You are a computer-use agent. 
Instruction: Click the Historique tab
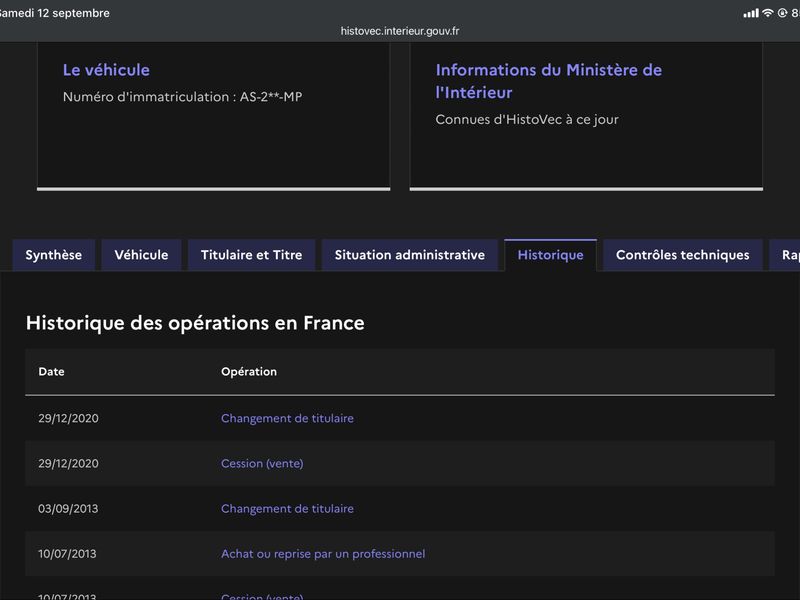point(551,255)
